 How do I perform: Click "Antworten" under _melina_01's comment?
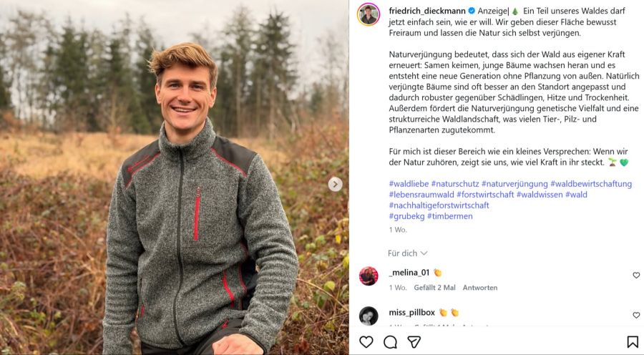click(480, 288)
